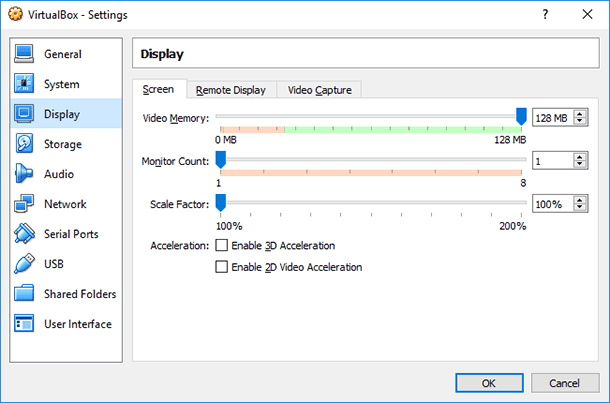Click the Video Memory label
610x403 pixels.
175,118
